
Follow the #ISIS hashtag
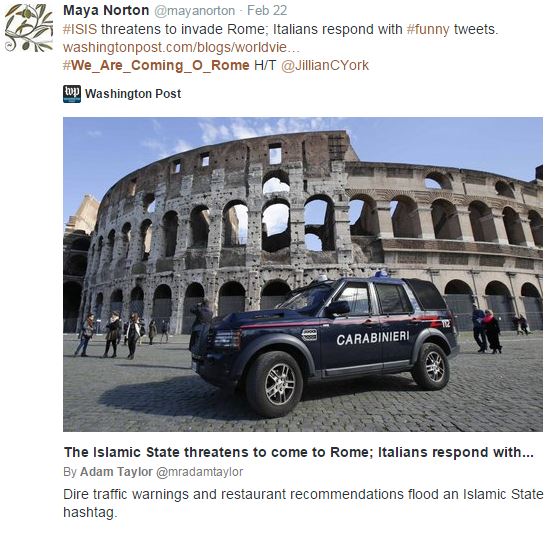(80, 29)
